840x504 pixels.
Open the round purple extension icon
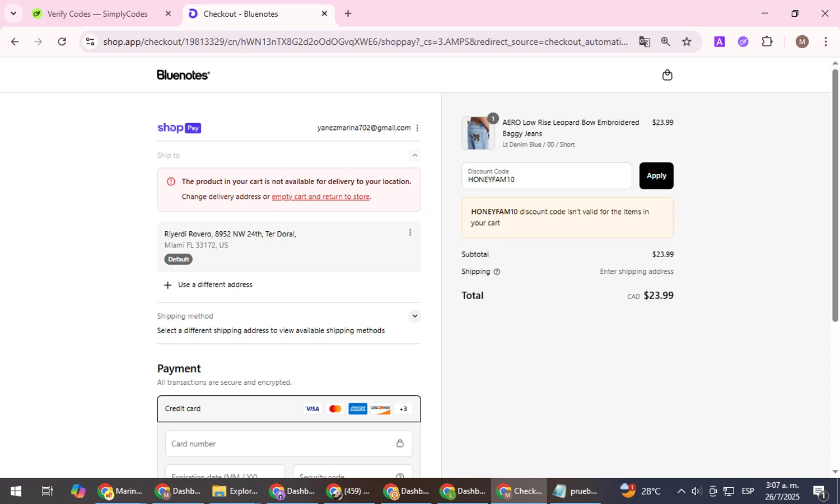click(743, 41)
